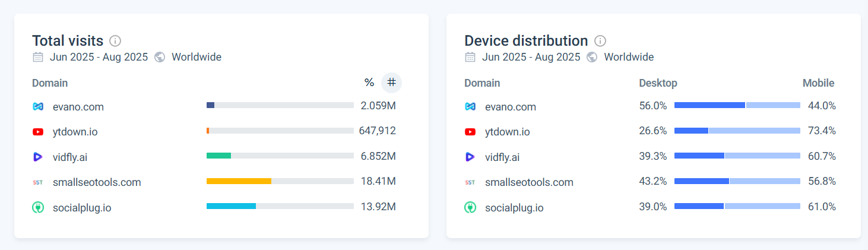Click the vidfly.ai favicon in Device distribution
Viewport: 868px width, 250px height.
coord(470,157)
